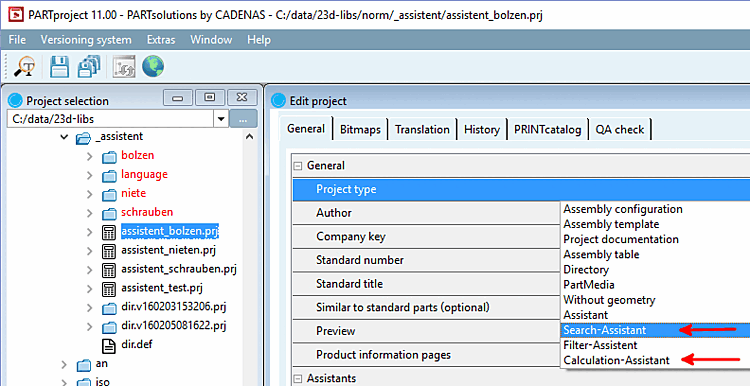Open the Versioning system menu
Screen dimensions: 750x386
coord(86,40)
